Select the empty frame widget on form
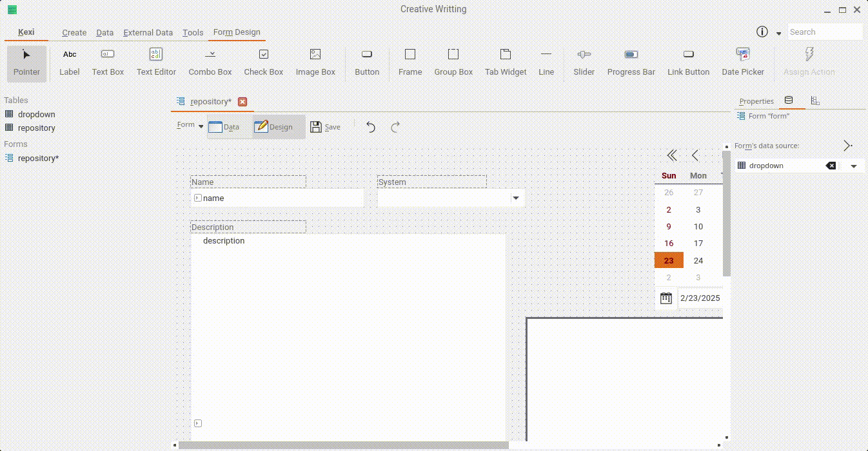The image size is (868, 451). pos(624,379)
